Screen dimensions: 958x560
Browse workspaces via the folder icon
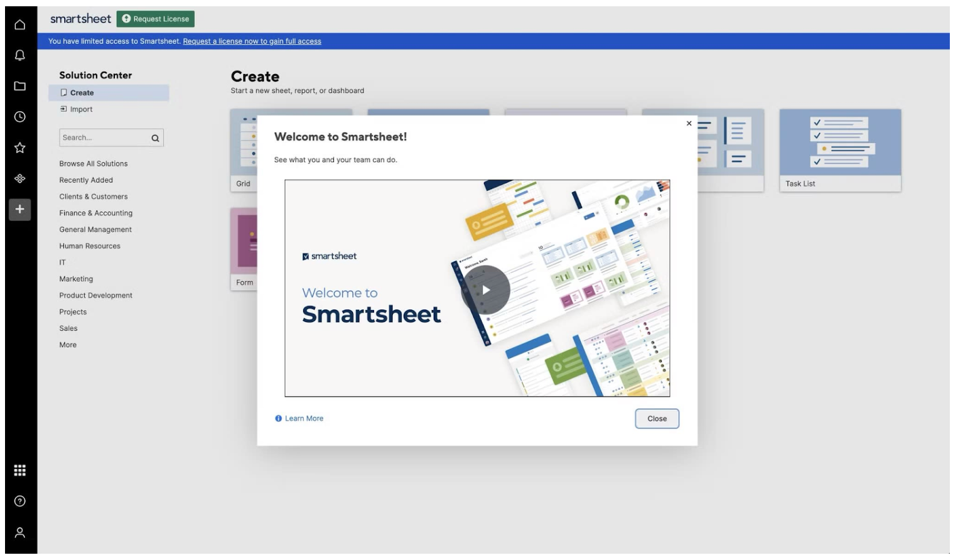pyautogui.click(x=19, y=85)
